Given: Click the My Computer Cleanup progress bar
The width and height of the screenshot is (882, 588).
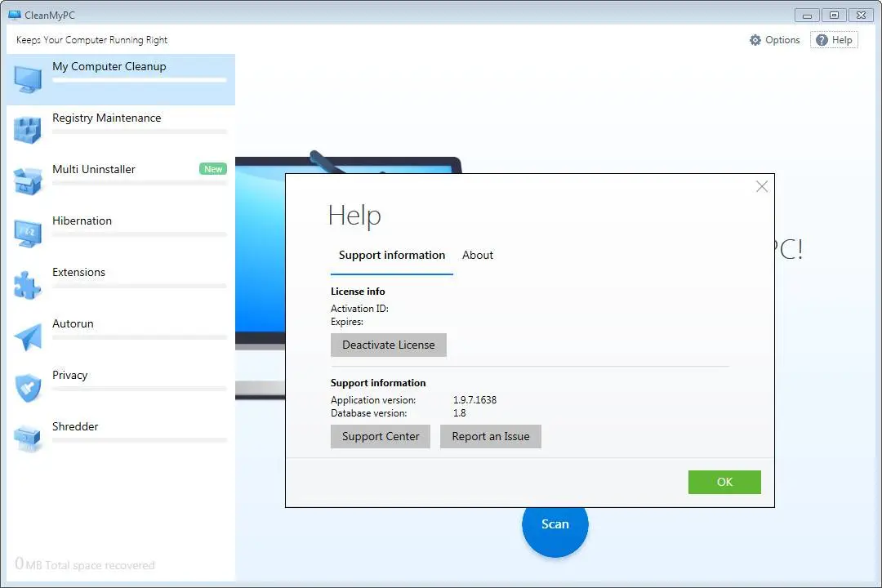Looking at the screenshot, I should [x=140, y=81].
